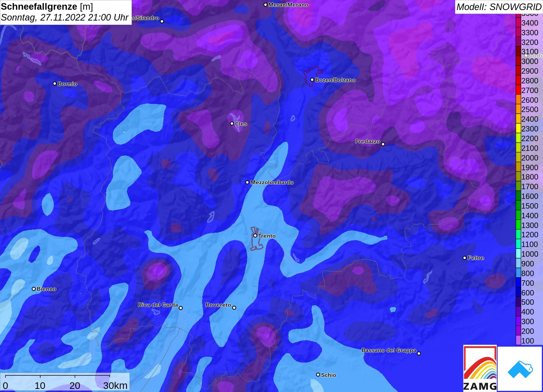This screenshot has width=543, height=392.
Task: Click the Schio location dot
Action: tap(318, 375)
